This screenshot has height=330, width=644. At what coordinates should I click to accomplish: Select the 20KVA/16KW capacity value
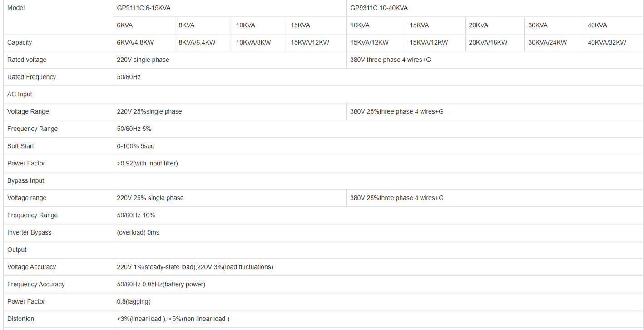(x=488, y=43)
